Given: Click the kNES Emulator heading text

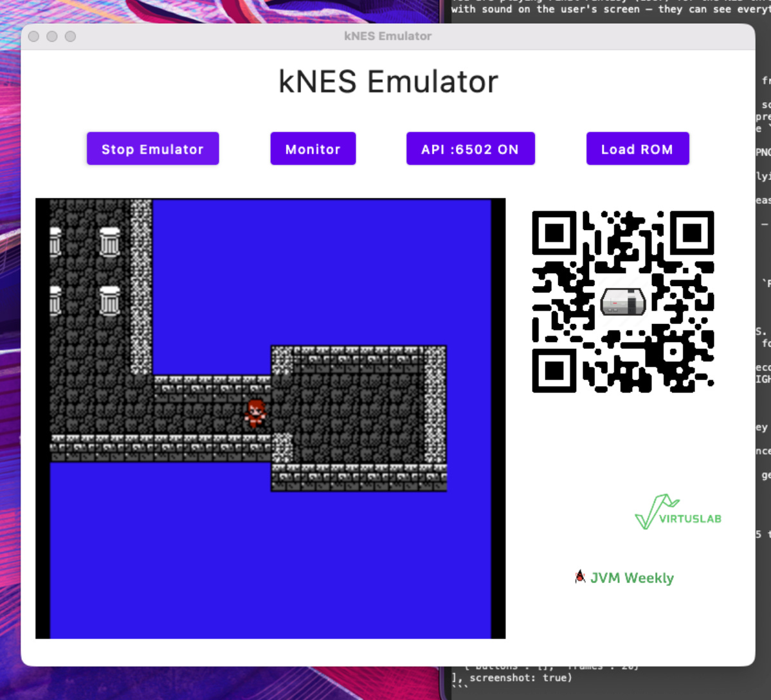Looking at the screenshot, I should click(388, 81).
